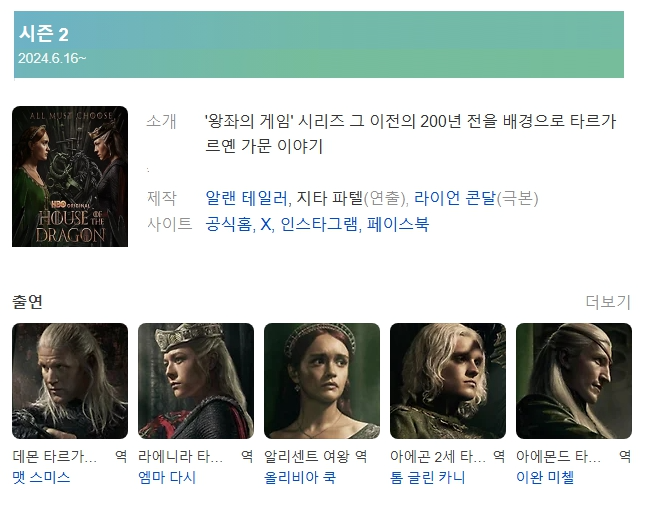Screen dimensions: 669x511
Task: Open the 라이언 콘달 writer link
Action: pyautogui.click(x=455, y=198)
